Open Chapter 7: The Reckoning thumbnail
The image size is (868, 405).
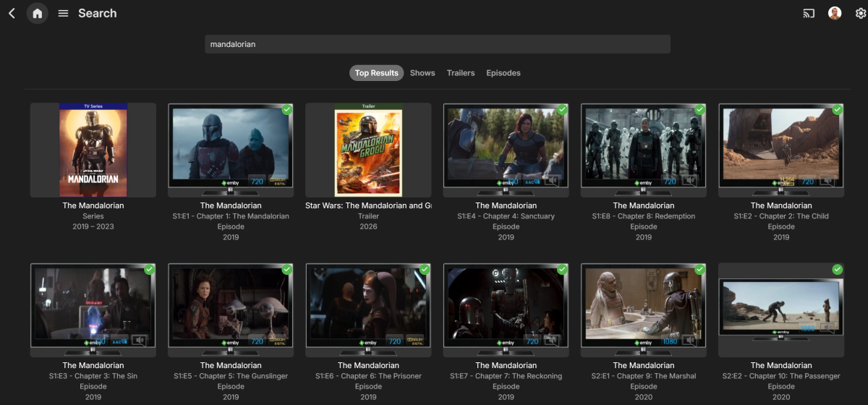pos(506,310)
